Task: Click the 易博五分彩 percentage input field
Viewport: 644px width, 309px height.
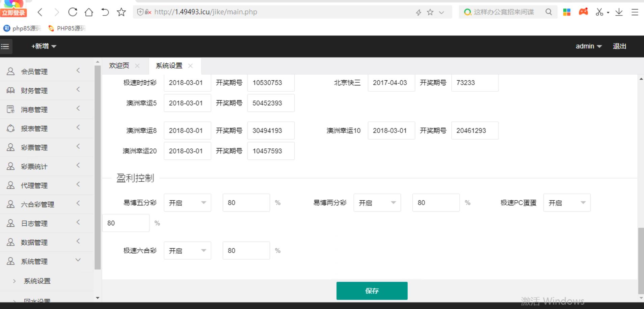Action: tap(246, 203)
